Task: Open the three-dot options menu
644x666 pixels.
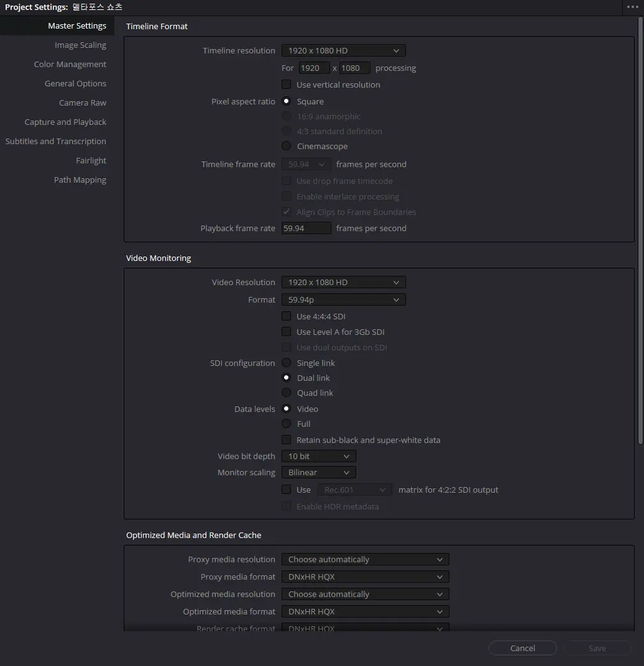Action: 633,7
